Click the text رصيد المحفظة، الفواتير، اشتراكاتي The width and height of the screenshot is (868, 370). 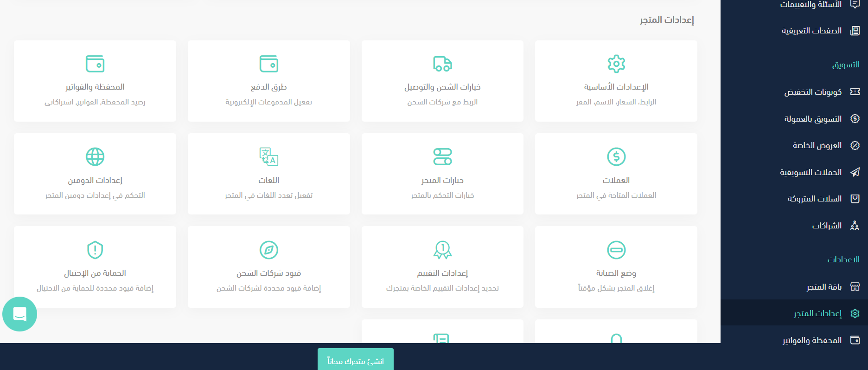point(95,102)
